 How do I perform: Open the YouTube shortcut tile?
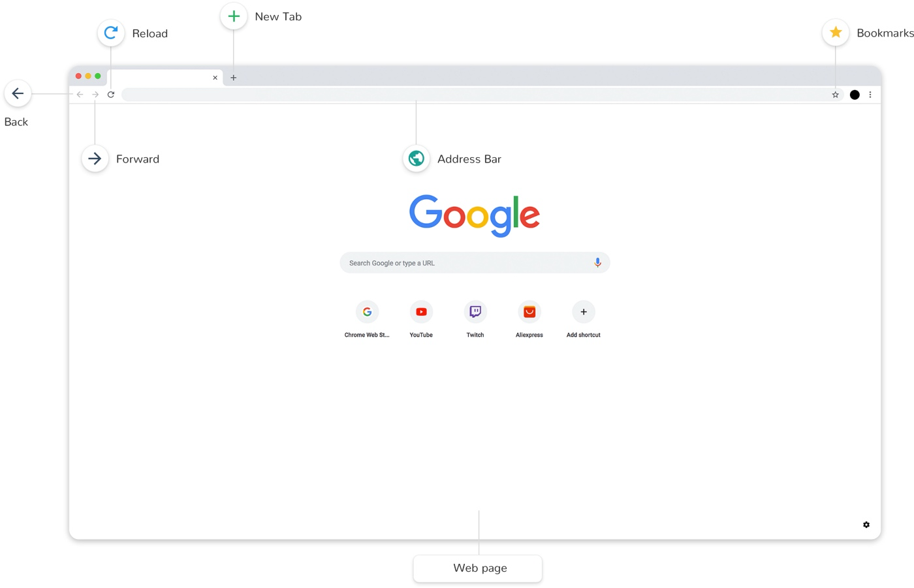[x=421, y=319]
